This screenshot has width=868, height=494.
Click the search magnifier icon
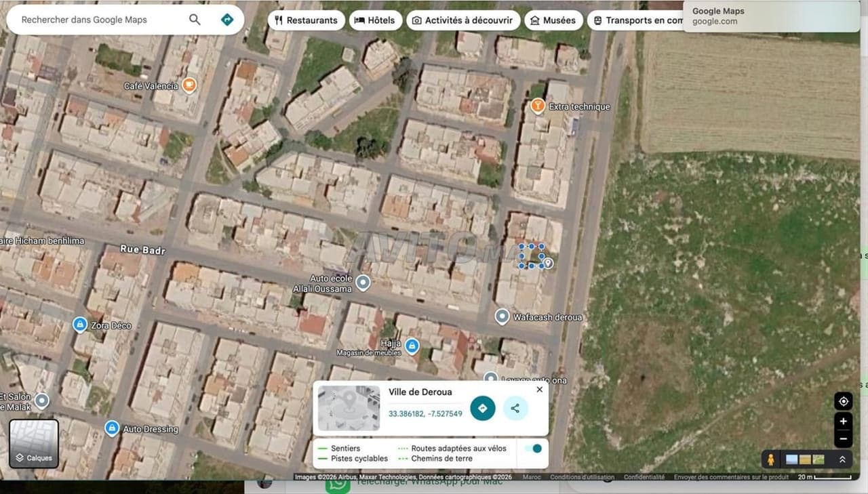[195, 20]
